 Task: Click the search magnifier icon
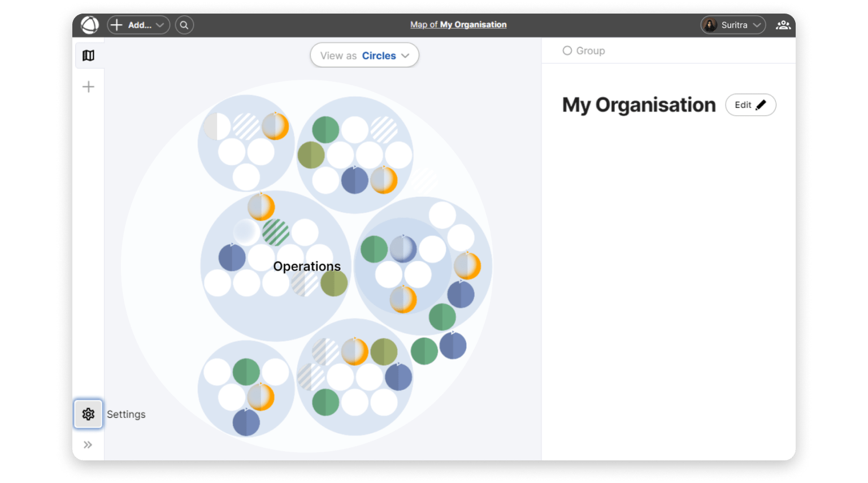[x=184, y=25]
